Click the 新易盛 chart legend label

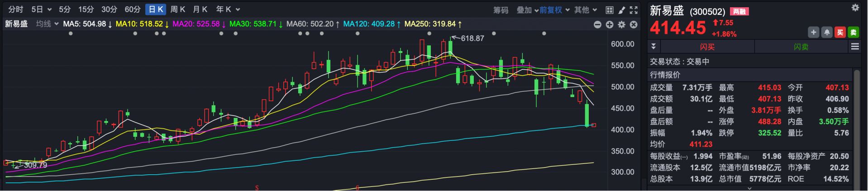point(16,24)
